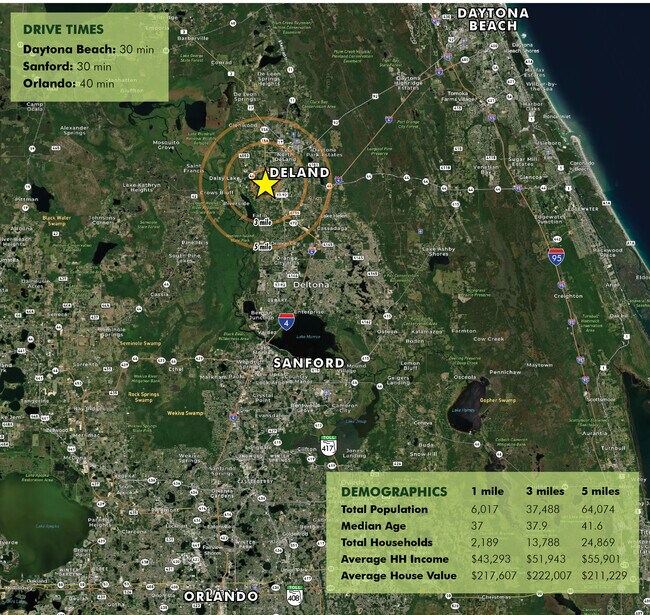This screenshot has height=615, width=650.
Task: Click the DAYTONA BEACH city label
Action: pos(492,19)
